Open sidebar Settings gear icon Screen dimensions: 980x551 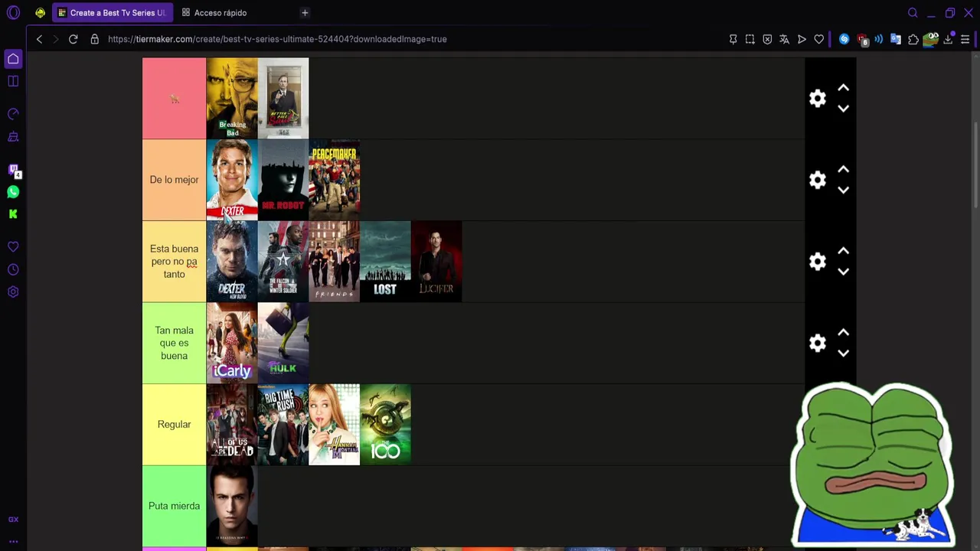(13, 292)
